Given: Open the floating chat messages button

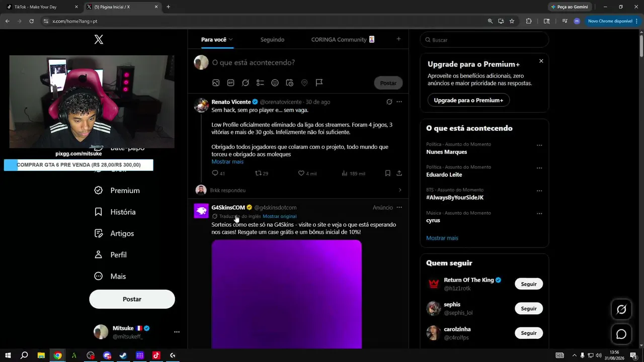Looking at the screenshot, I should (621, 334).
